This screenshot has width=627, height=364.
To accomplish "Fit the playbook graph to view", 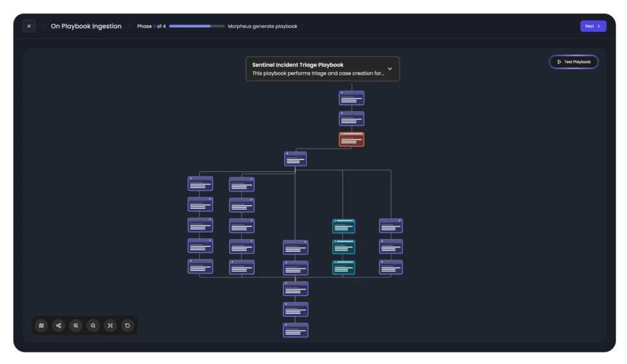I will coord(110,325).
